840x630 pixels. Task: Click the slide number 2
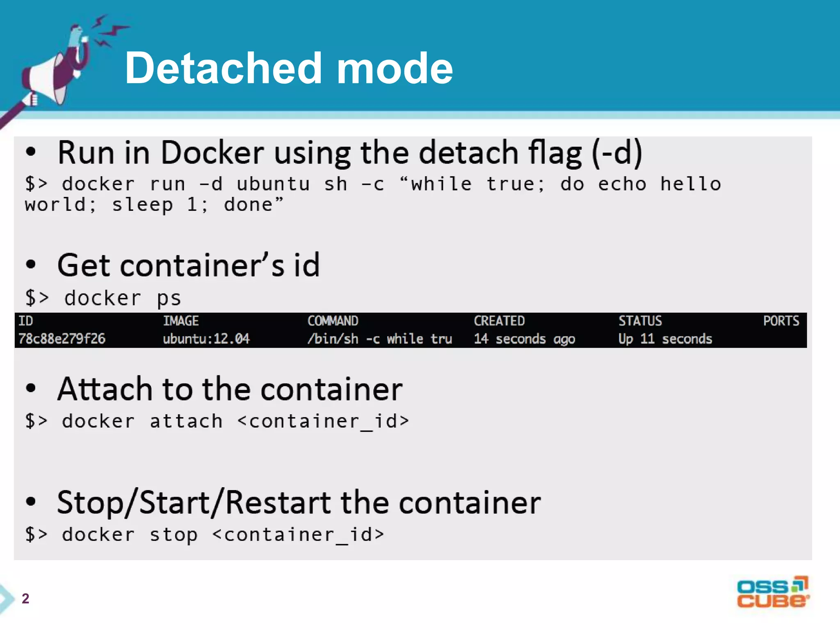pyautogui.click(x=25, y=598)
